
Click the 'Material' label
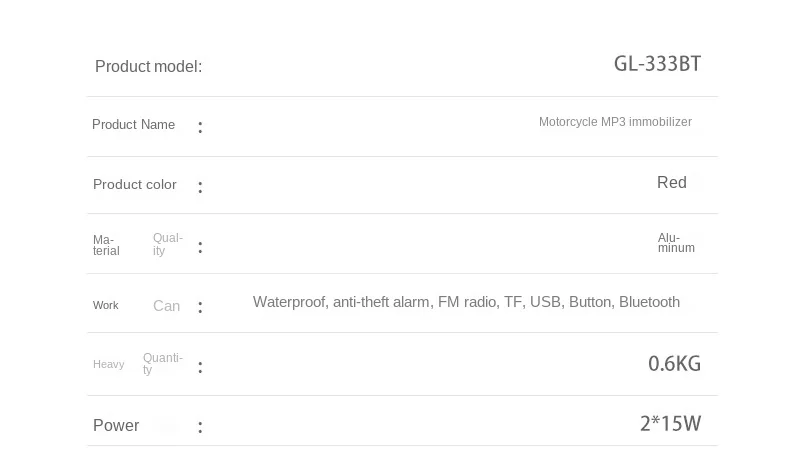tap(106, 245)
